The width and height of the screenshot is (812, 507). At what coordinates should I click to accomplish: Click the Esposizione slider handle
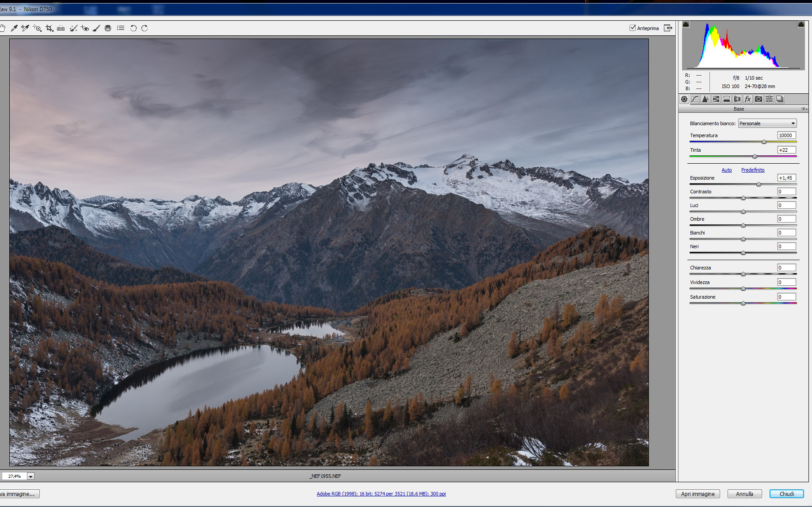[x=759, y=184]
